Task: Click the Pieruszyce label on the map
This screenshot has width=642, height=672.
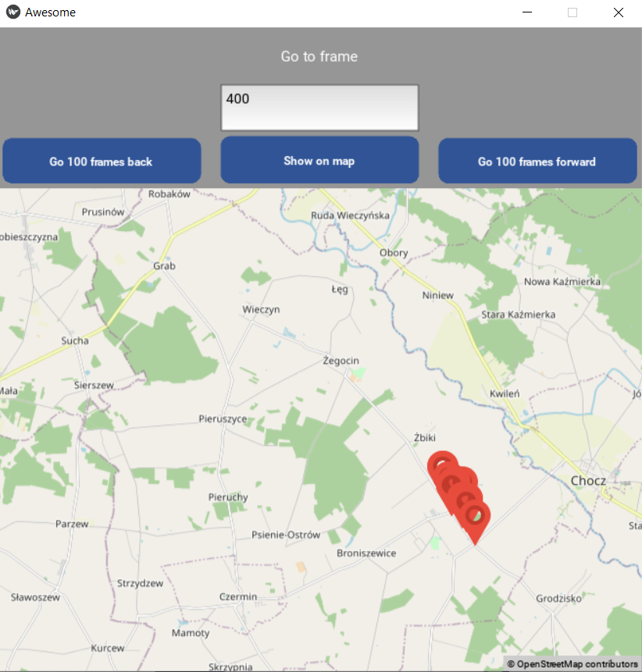Action: [223, 418]
